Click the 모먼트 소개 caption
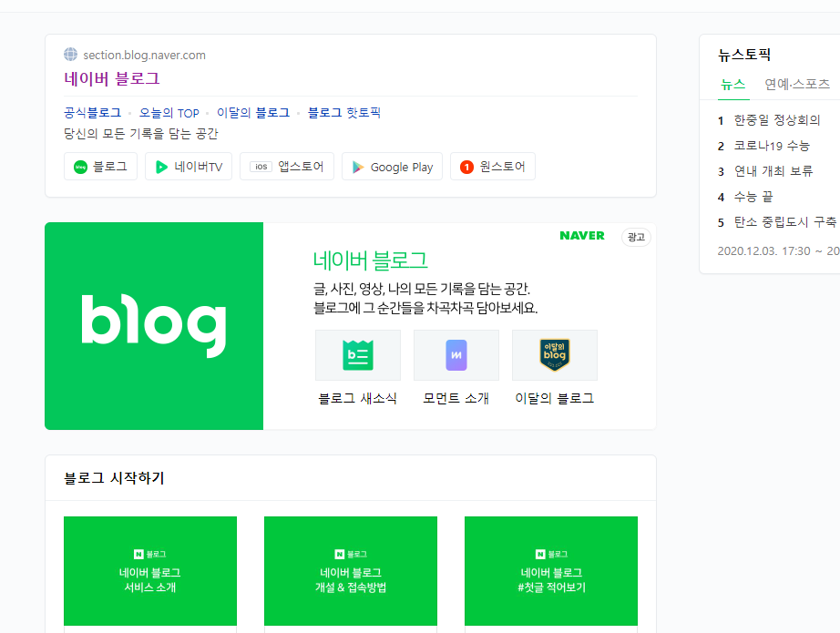 [x=456, y=398]
